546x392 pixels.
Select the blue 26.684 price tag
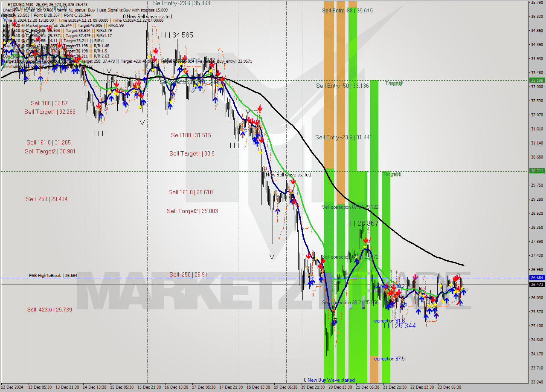537,277
